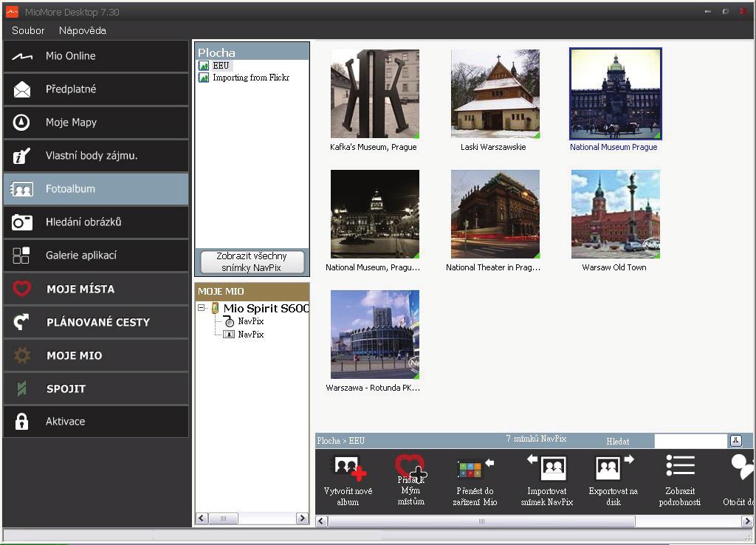The width and height of the screenshot is (756, 545).
Task: Click the EEU album icon
Action: (204, 66)
